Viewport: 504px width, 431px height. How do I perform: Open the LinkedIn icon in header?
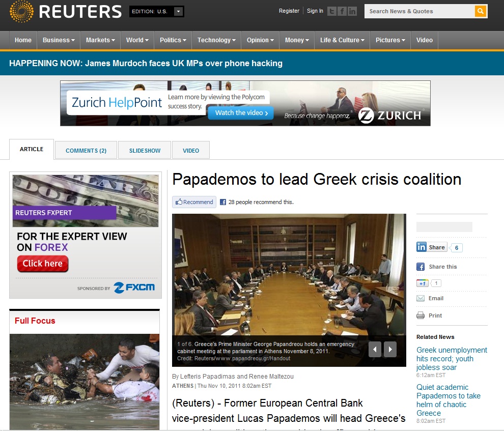coord(352,11)
